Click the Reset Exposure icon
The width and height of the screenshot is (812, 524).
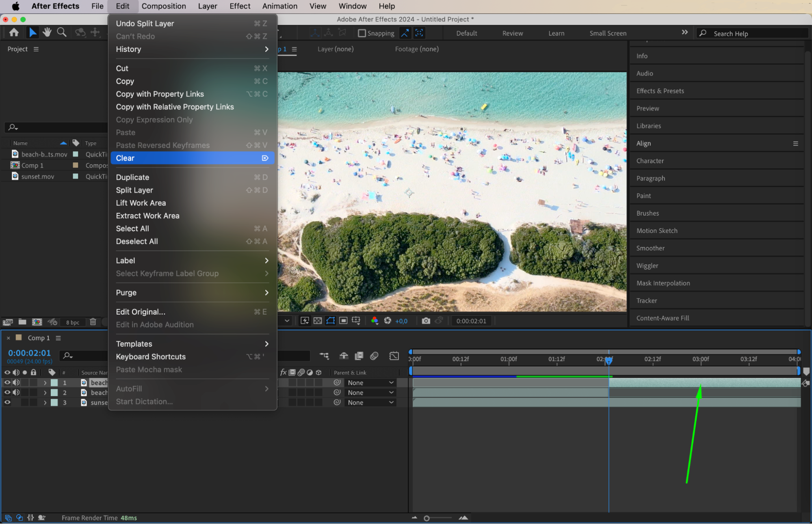(x=388, y=321)
